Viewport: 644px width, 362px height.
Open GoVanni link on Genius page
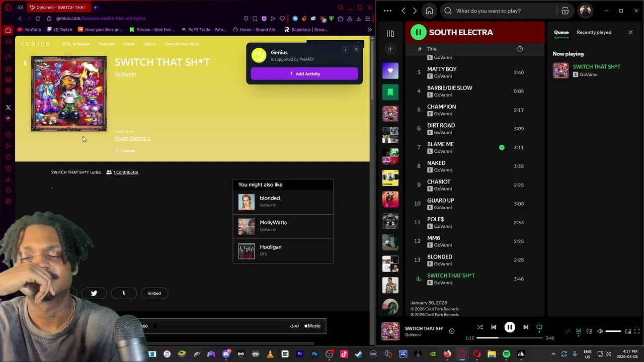[125, 74]
